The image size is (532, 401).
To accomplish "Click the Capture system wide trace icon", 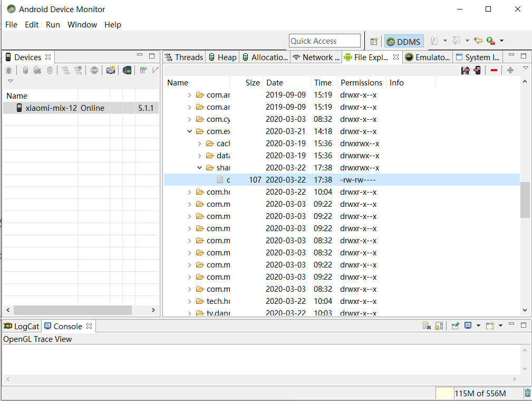I will click(x=143, y=70).
